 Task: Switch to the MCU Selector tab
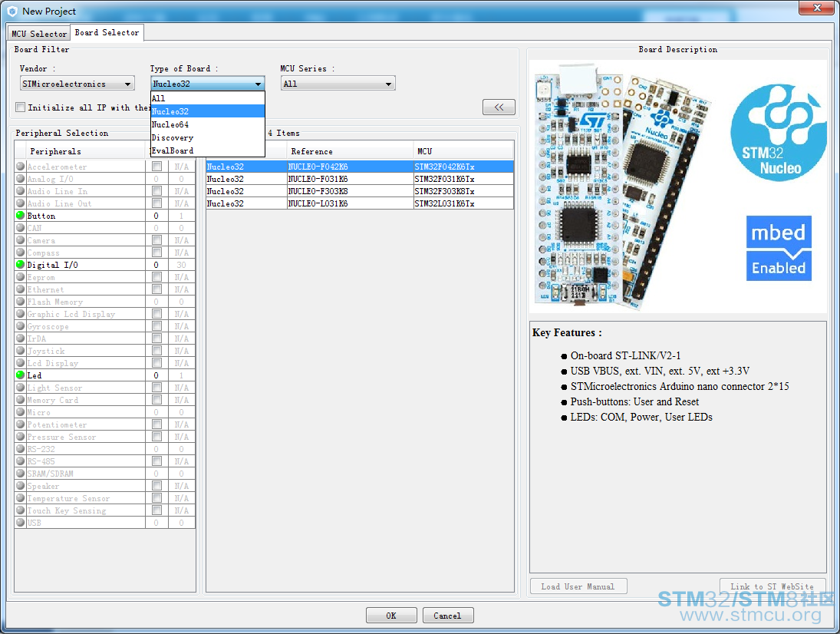(x=39, y=33)
